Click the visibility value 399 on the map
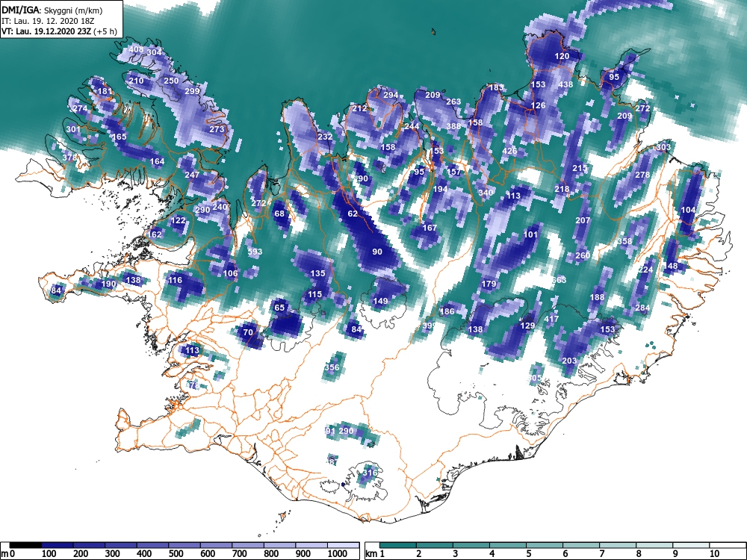This screenshot has width=747, height=560. coord(430,326)
